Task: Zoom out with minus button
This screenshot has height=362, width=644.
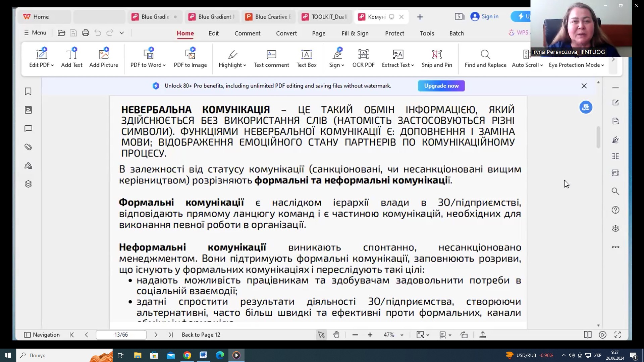Action: tap(355, 335)
